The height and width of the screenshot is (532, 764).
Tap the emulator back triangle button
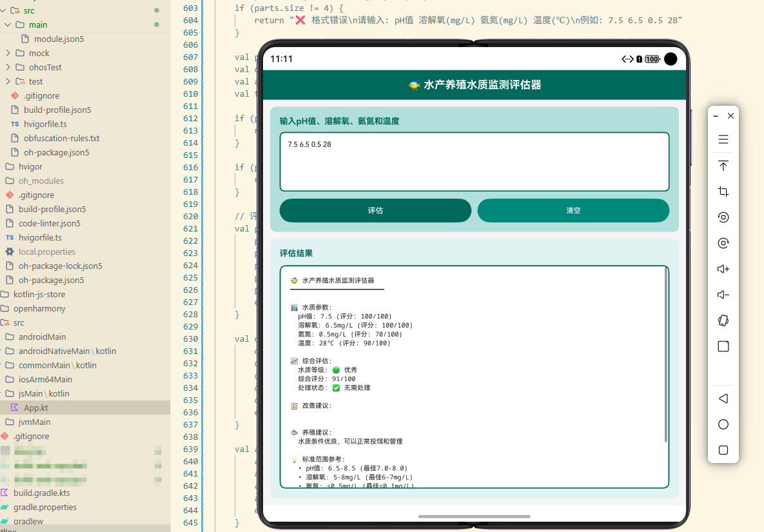(723, 399)
